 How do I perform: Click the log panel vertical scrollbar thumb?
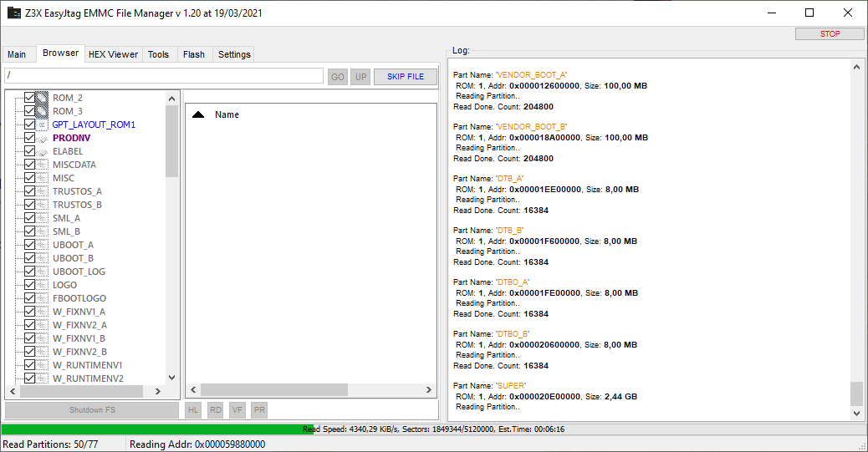[856, 394]
